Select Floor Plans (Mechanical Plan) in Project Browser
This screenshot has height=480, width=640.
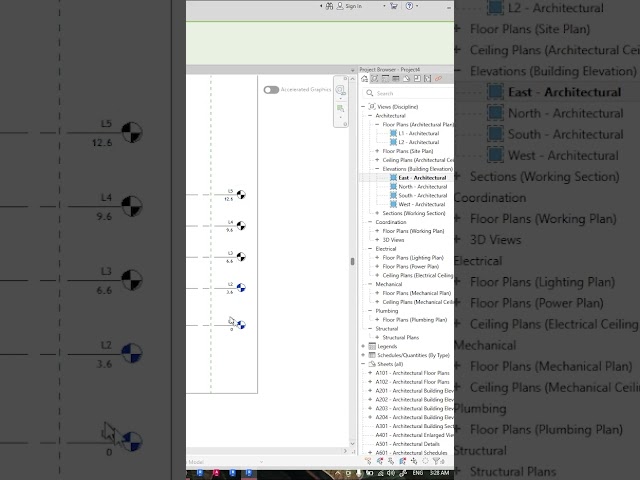coord(417,293)
